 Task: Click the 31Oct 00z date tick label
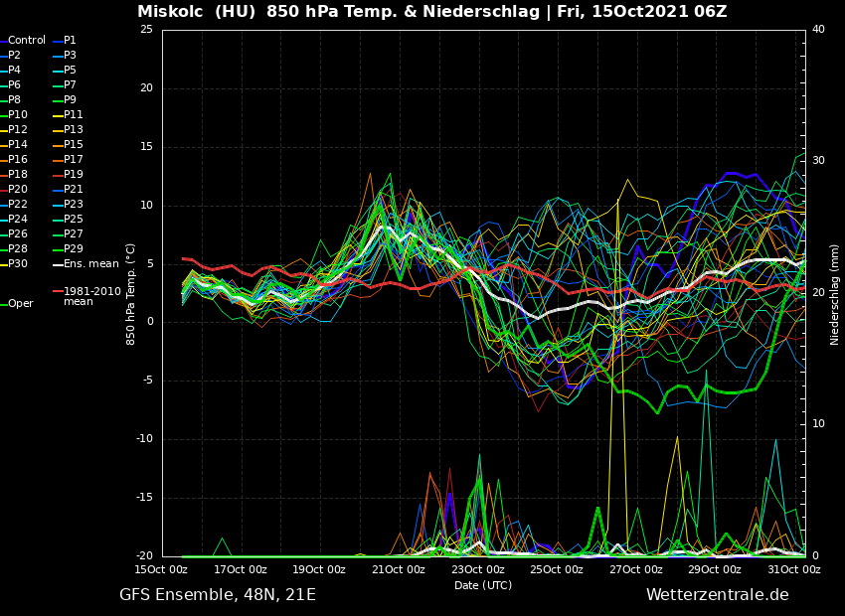pos(794,570)
